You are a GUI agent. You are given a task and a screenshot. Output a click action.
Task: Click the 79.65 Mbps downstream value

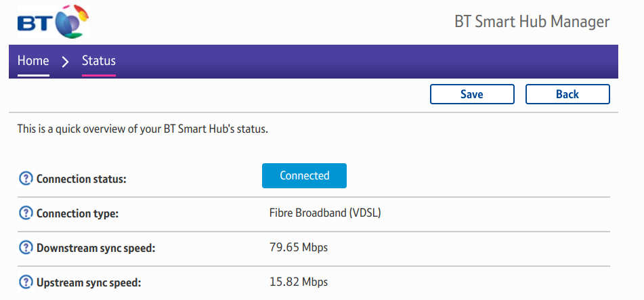[x=298, y=247]
